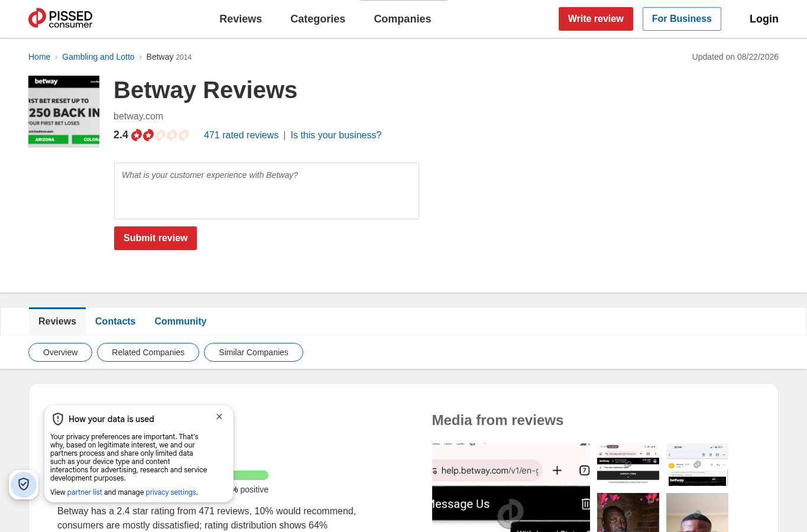This screenshot has height=532, width=807.
Task: Click the star rating icons
Action: 160,135
